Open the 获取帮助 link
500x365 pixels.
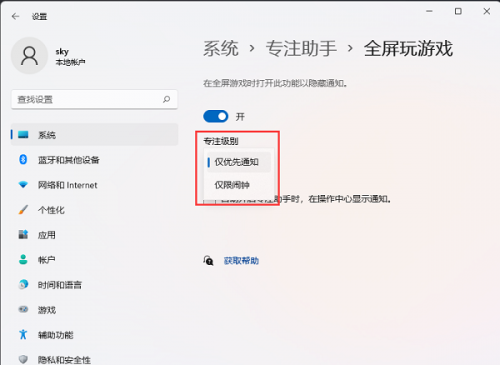point(241,260)
